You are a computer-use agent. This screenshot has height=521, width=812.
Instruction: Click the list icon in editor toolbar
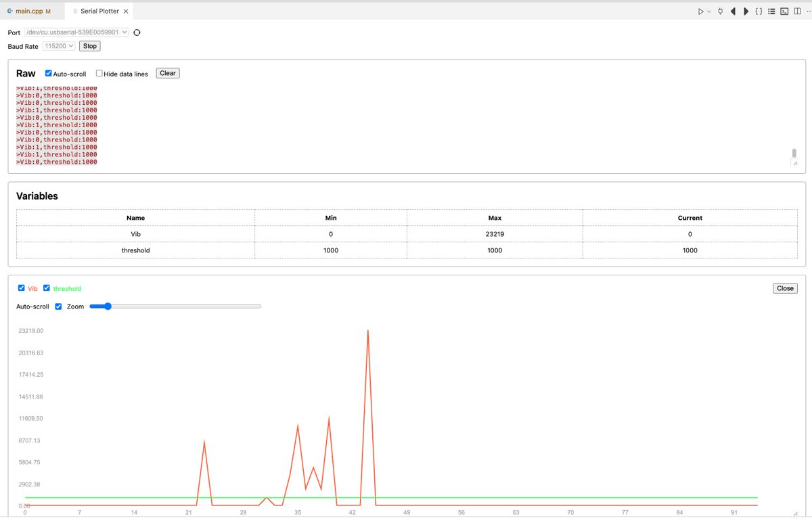pyautogui.click(x=771, y=12)
